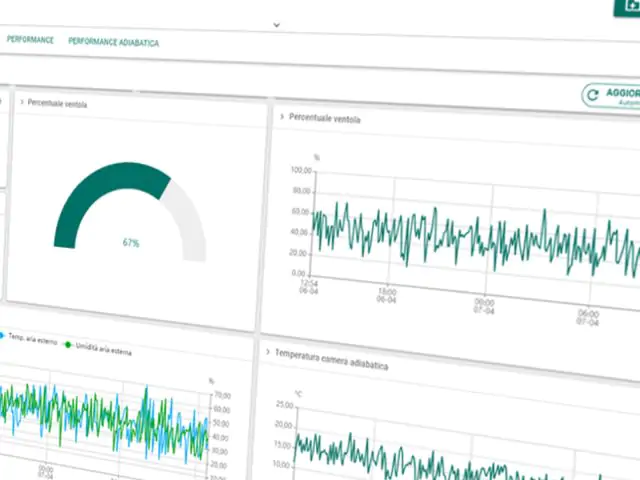Expand the top header down chevron
This screenshot has height=480, width=640.
tap(275, 21)
